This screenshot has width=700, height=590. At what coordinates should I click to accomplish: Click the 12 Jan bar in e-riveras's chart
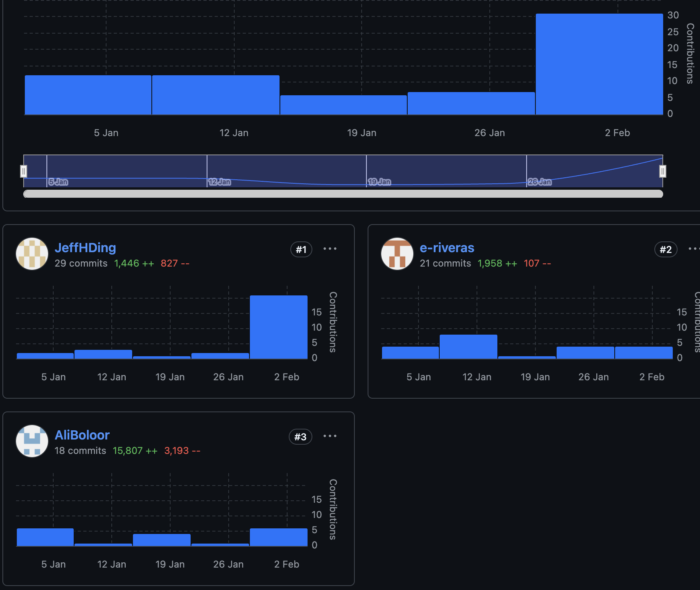coord(468,347)
